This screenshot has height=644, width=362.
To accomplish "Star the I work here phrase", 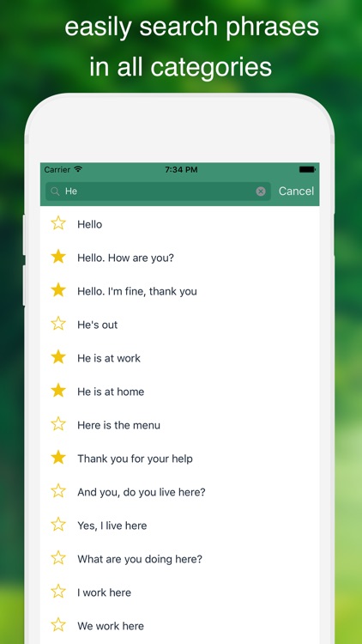I will coord(58,592).
